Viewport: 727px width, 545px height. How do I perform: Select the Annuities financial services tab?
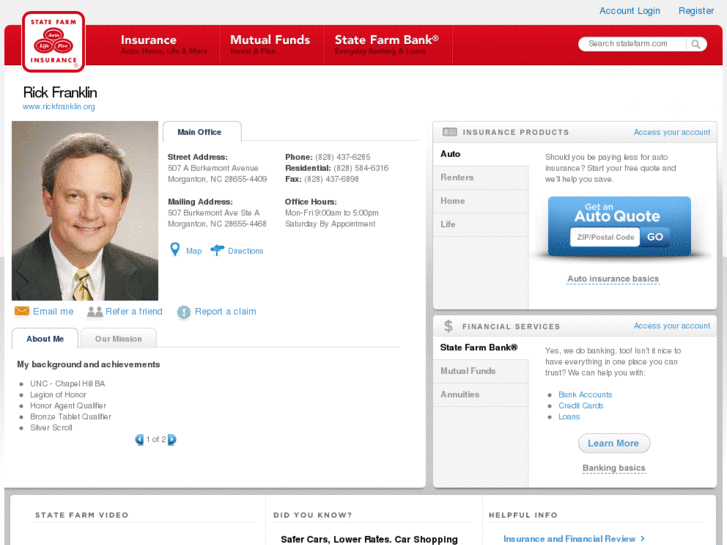click(481, 395)
